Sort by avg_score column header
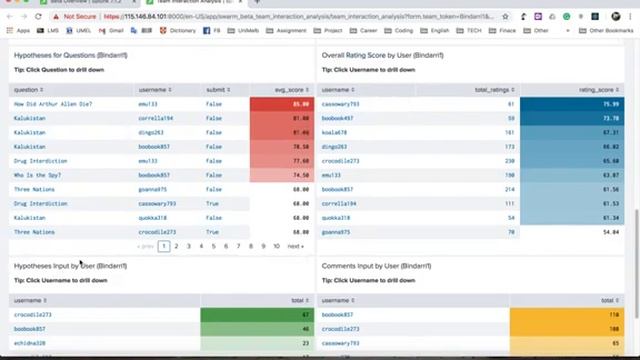Viewport: 640px width, 360px height. pos(292,90)
